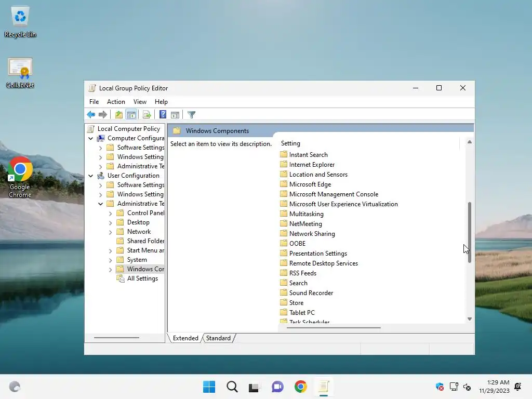Click the Windows Security tray icon
Viewport: 532px width, 399px height.
pyautogui.click(x=440, y=387)
